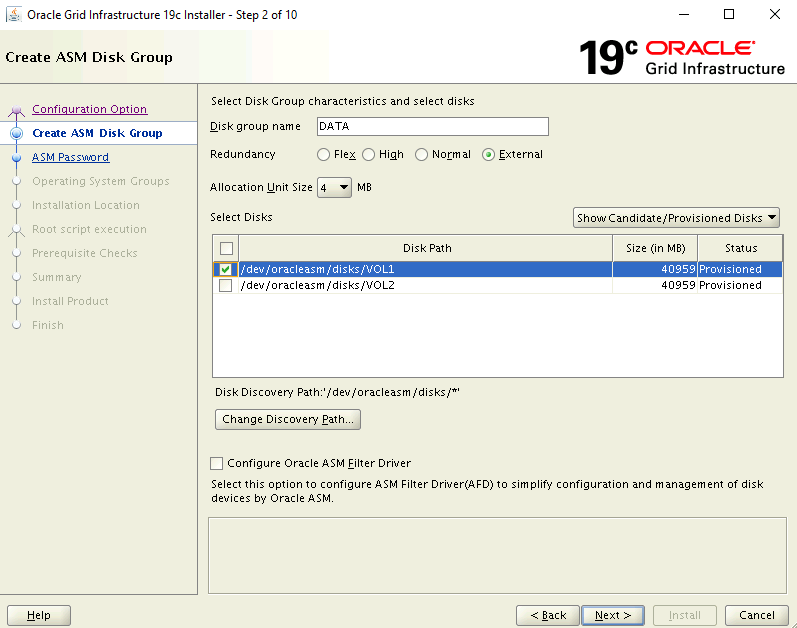The height and width of the screenshot is (628, 797).
Task: Select the External redundancy option
Action: [488, 154]
